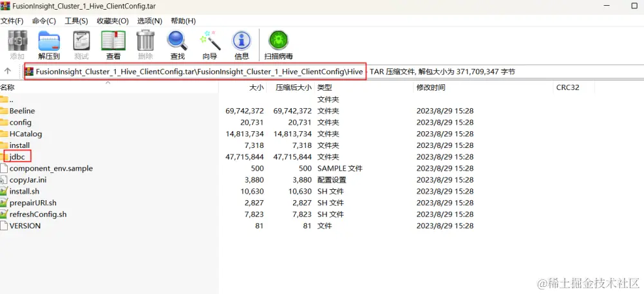
Task: Click the HCatalog folder icon
Action: pyautogui.click(x=4, y=134)
